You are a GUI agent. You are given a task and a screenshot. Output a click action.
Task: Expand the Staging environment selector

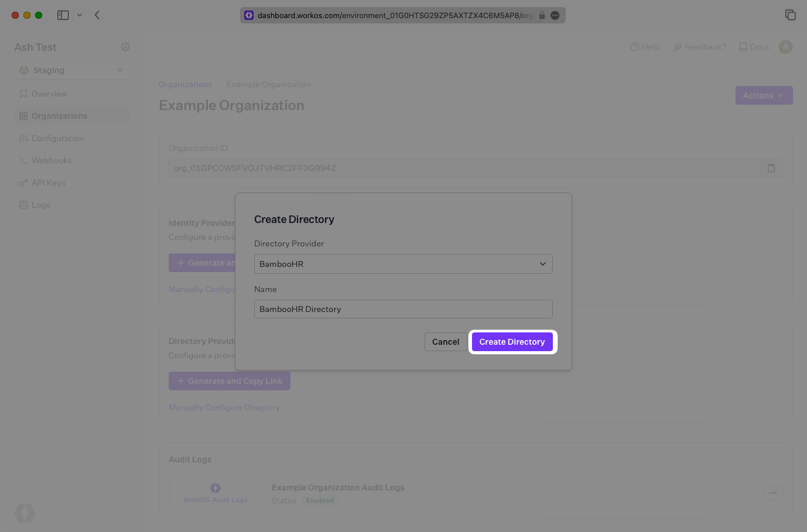pyautogui.click(x=72, y=70)
